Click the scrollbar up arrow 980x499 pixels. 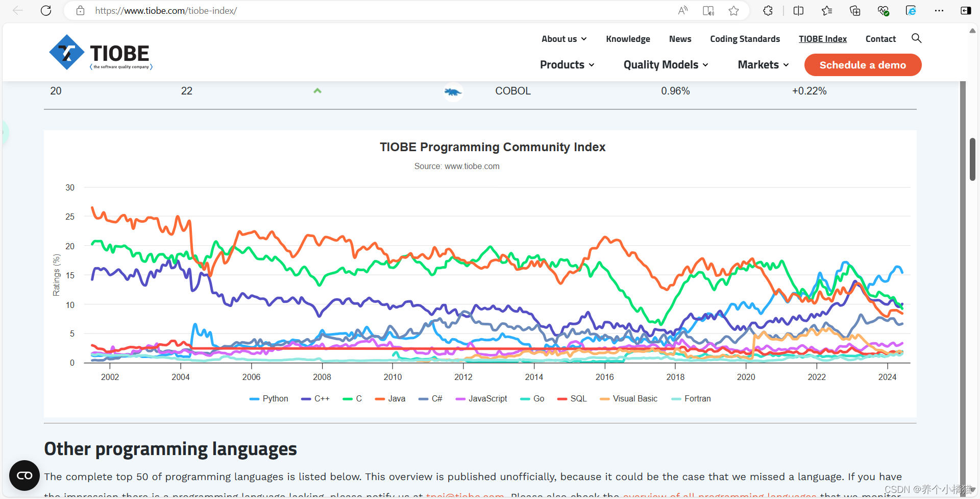(x=972, y=31)
